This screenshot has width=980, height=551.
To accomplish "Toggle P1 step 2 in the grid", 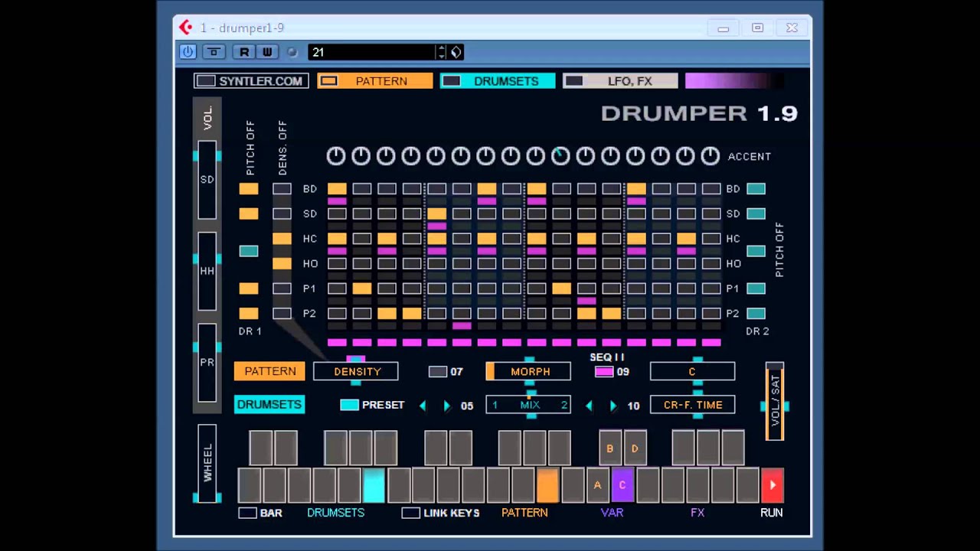I will coord(362,289).
